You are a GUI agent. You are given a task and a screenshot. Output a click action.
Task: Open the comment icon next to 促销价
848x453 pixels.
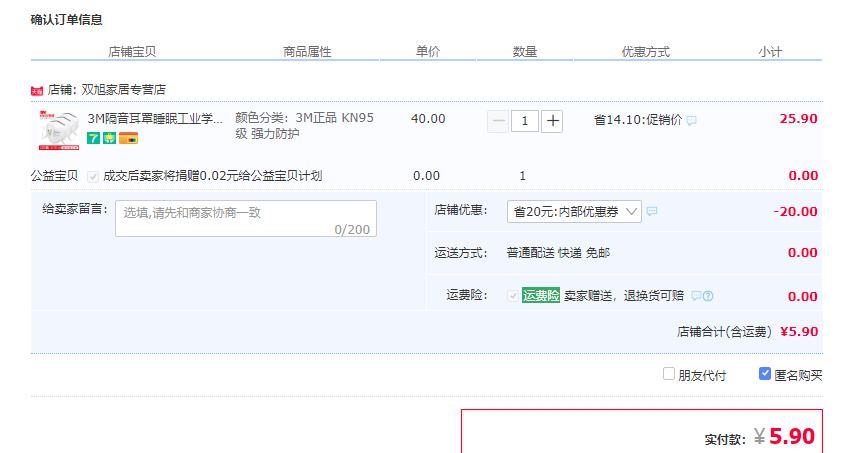(x=692, y=121)
